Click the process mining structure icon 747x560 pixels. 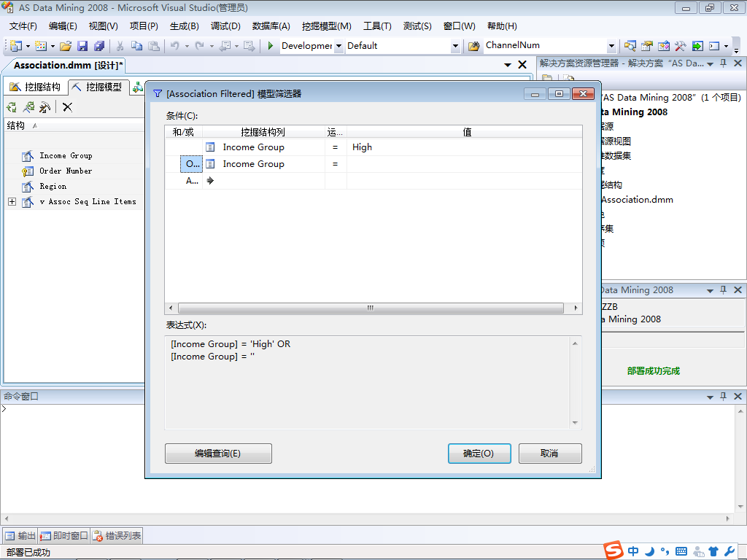click(x=12, y=107)
